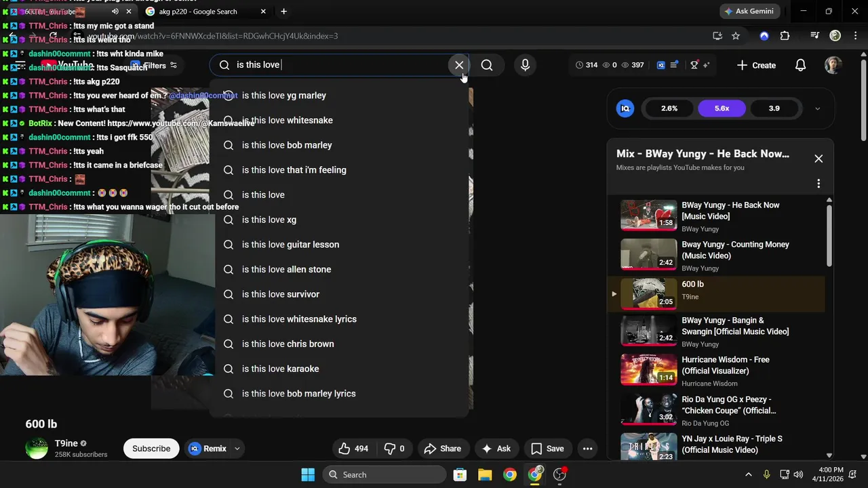Open OBS Studio from taskbar
Screen dimensions: 868x488
click(x=559, y=474)
